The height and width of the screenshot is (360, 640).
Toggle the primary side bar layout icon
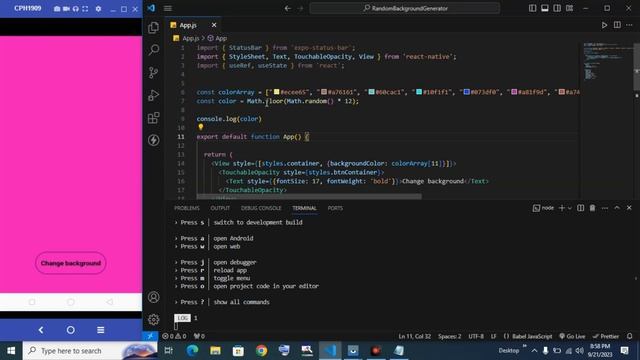[x=532, y=8]
